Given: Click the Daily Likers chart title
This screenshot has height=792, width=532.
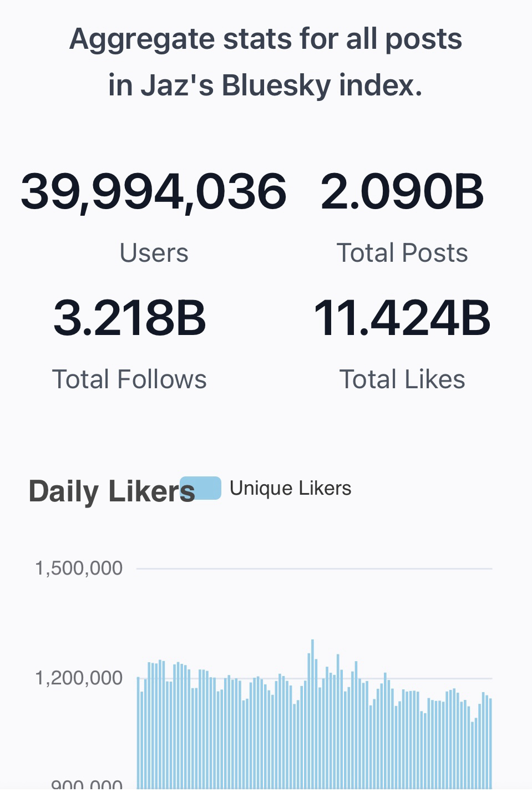Looking at the screenshot, I should (111, 491).
